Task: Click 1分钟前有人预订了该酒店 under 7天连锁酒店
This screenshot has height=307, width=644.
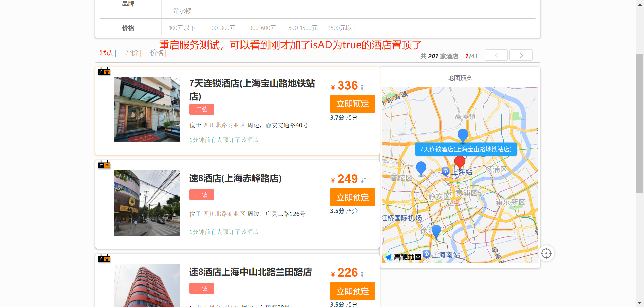Action: tap(224, 140)
